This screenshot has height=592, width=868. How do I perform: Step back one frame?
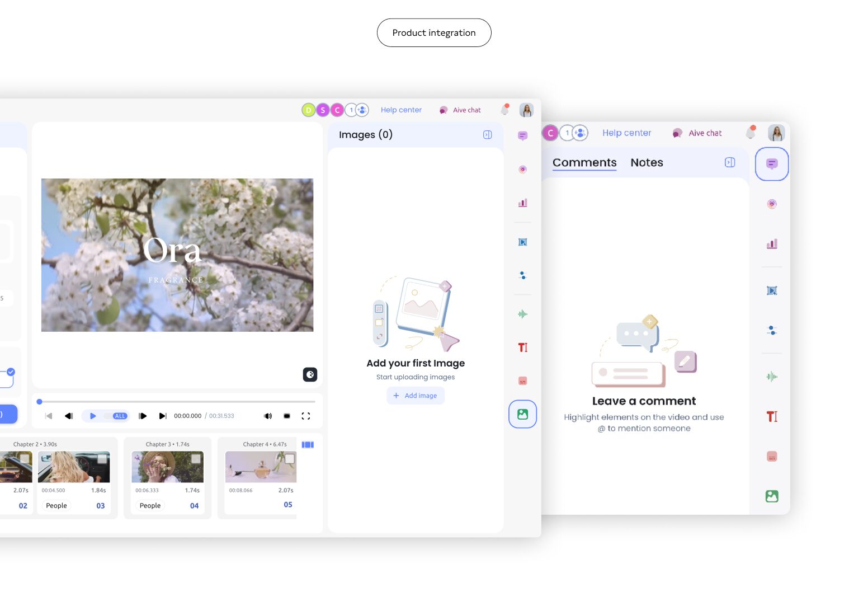[69, 416]
